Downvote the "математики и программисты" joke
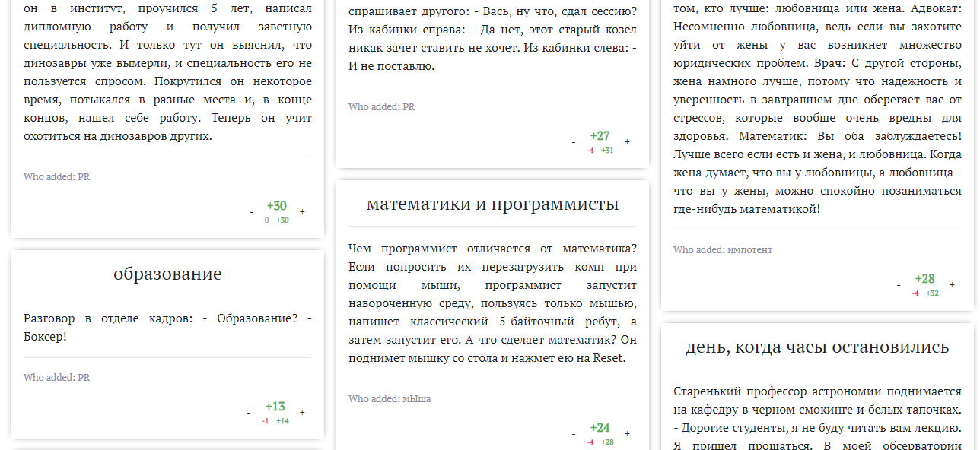Screen dimensions: 980x450 (574, 434)
